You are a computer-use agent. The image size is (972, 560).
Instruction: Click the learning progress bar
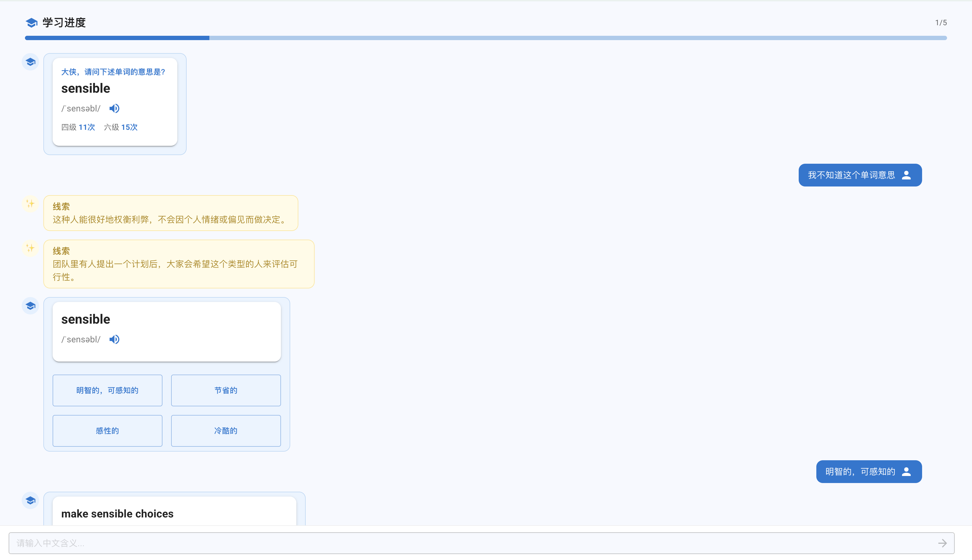(x=486, y=38)
